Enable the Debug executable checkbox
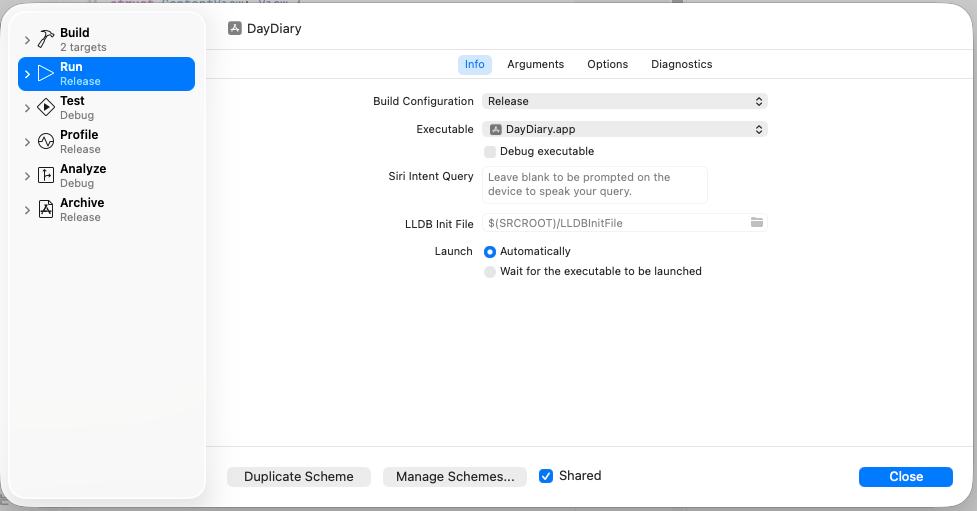 [x=490, y=152]
